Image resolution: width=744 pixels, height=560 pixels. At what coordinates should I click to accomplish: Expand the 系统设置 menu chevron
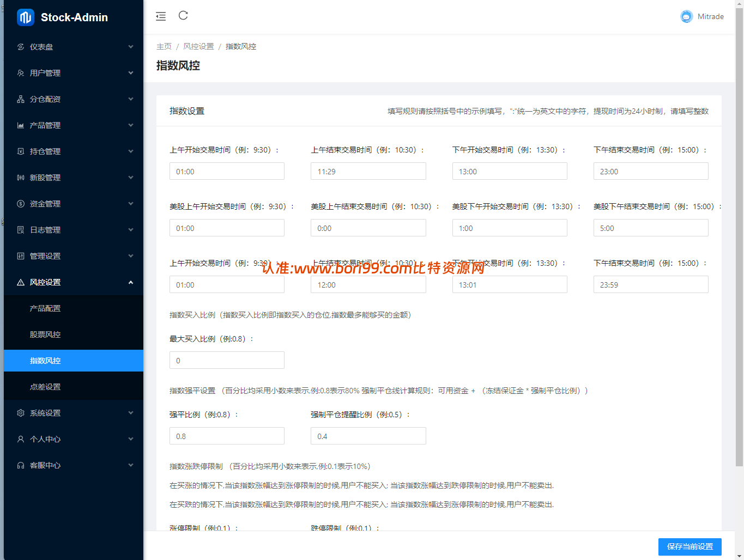[x=131, y=413]
